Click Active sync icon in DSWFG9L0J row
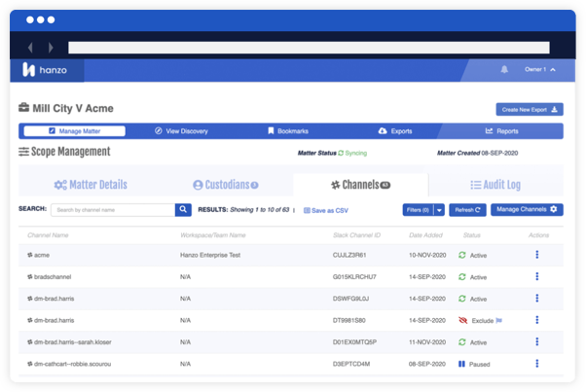The height and width of the screenshot is (392, 586). pos(462,299)
